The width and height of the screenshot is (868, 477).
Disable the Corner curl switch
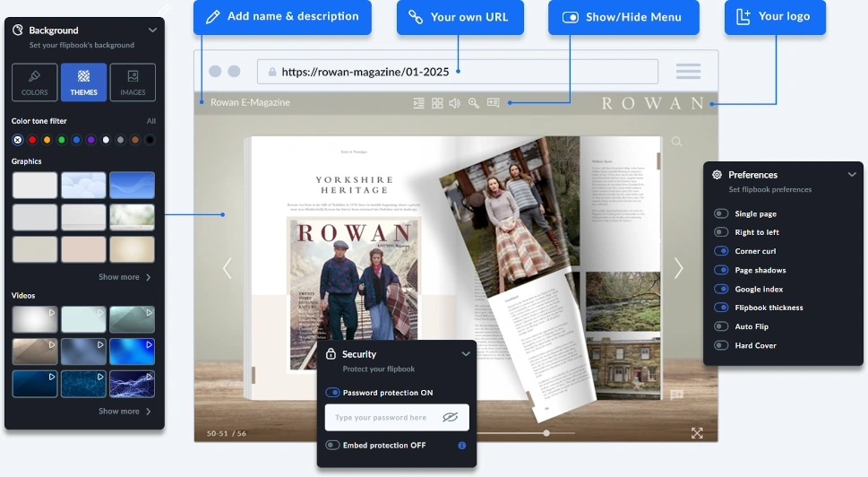[x=721, y=251]
